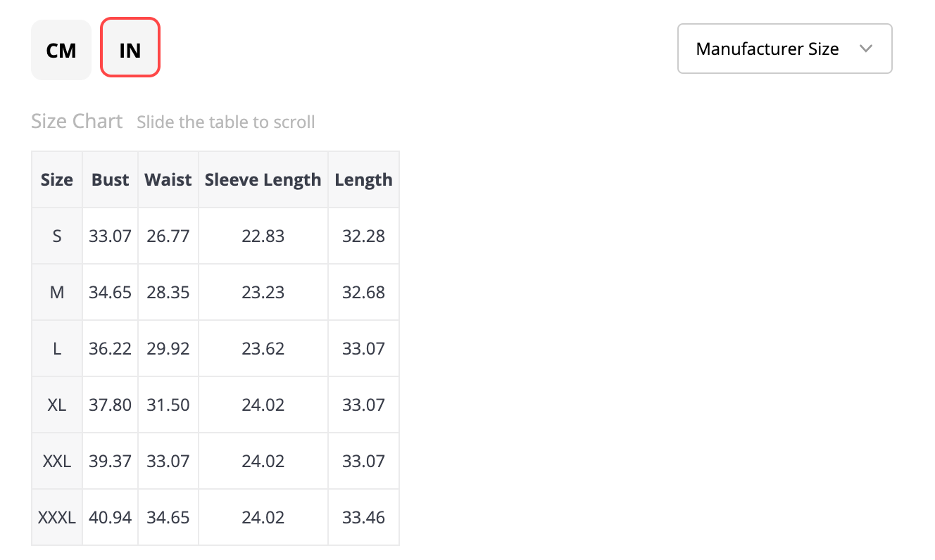Select the S size row label
This screenshot has width=935, height=560.
(x=57, y=236)
